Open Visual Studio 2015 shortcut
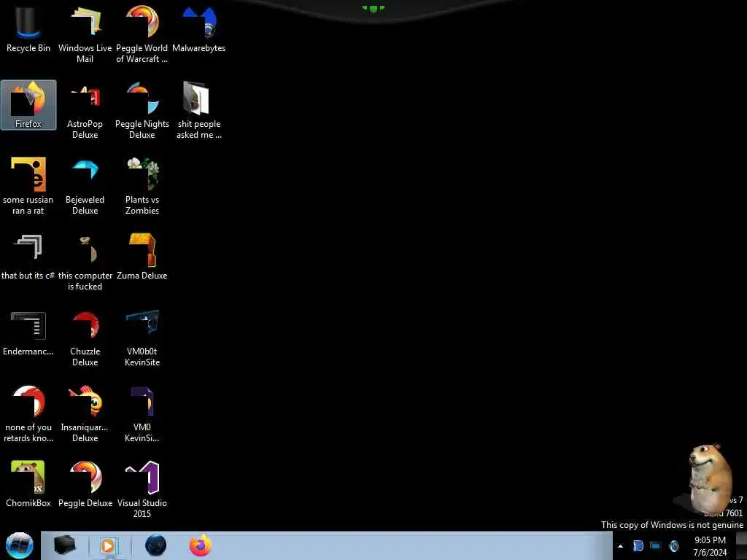The image size is (747, 560). click(142, 489)
